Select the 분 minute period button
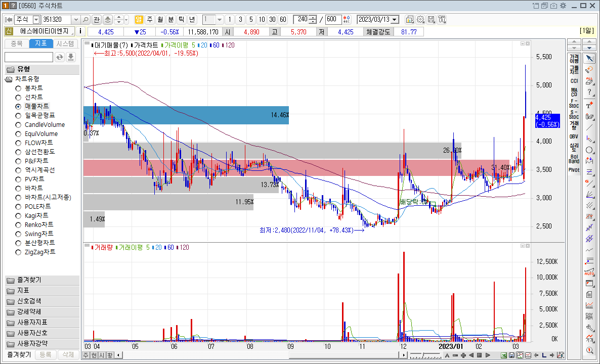This screenshot has width=600, height=364. (171, 20)
